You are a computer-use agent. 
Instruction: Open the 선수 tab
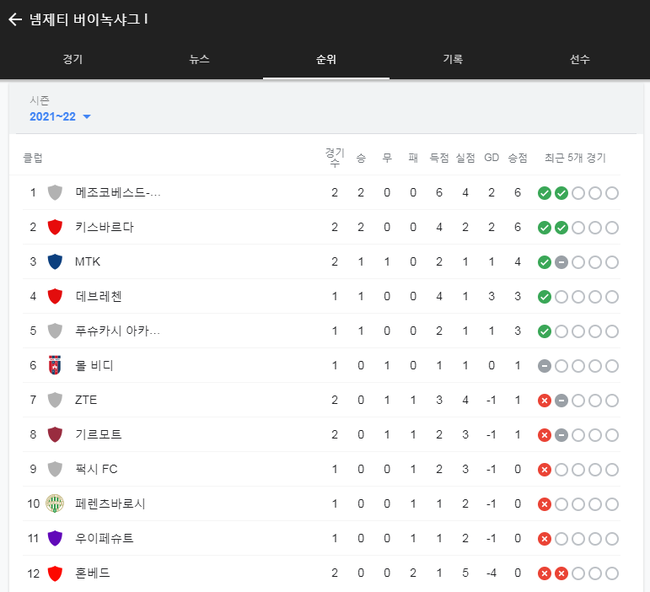[580, 59]
